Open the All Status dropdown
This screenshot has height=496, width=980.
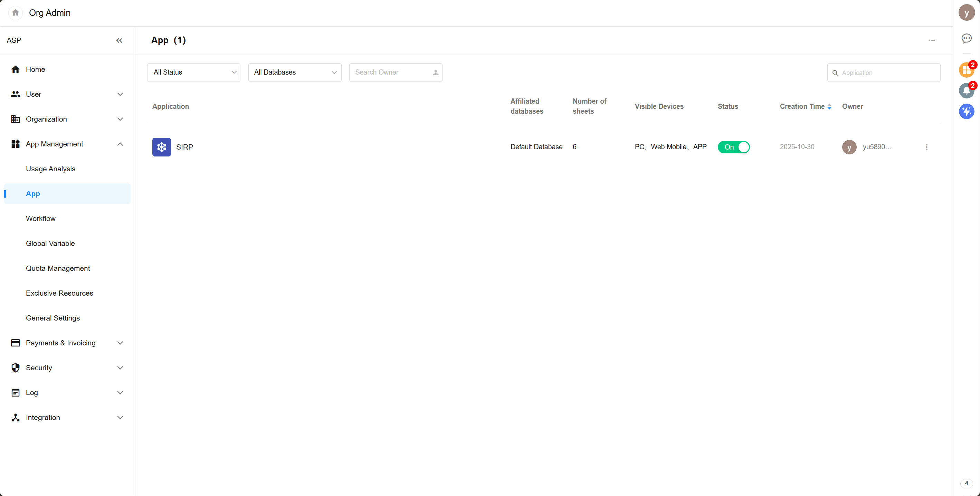[x=194, y=72]
